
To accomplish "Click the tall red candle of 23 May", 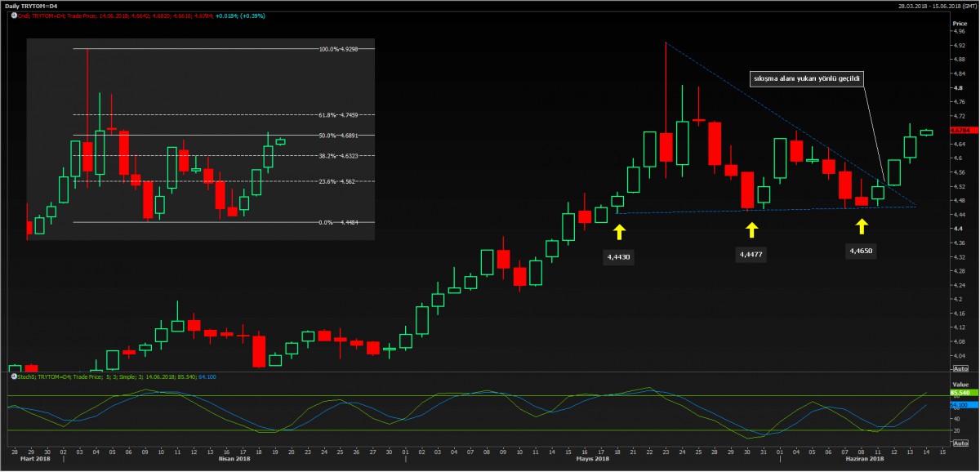I will [666, 147].
